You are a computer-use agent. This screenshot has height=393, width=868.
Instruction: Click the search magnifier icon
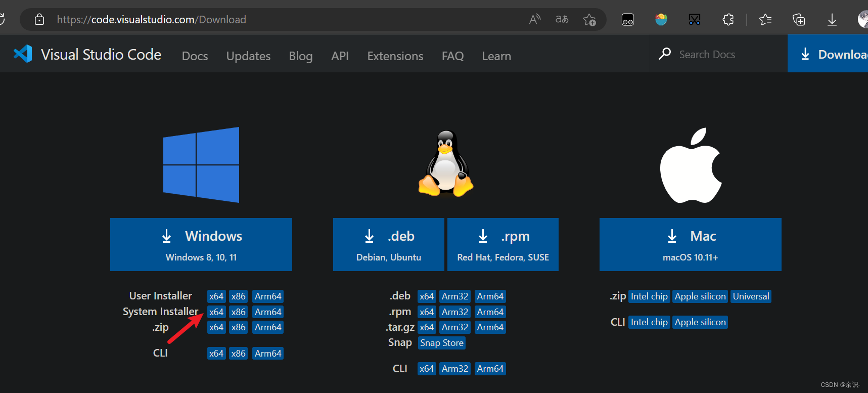[665, 54]
